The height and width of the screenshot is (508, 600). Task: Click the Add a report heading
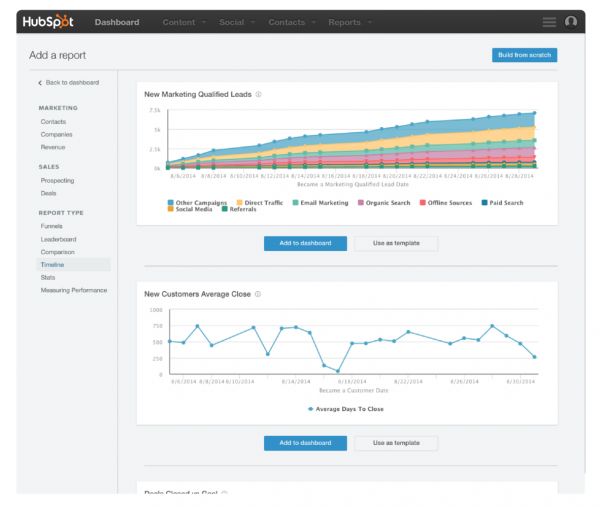(x=57, y=55)
